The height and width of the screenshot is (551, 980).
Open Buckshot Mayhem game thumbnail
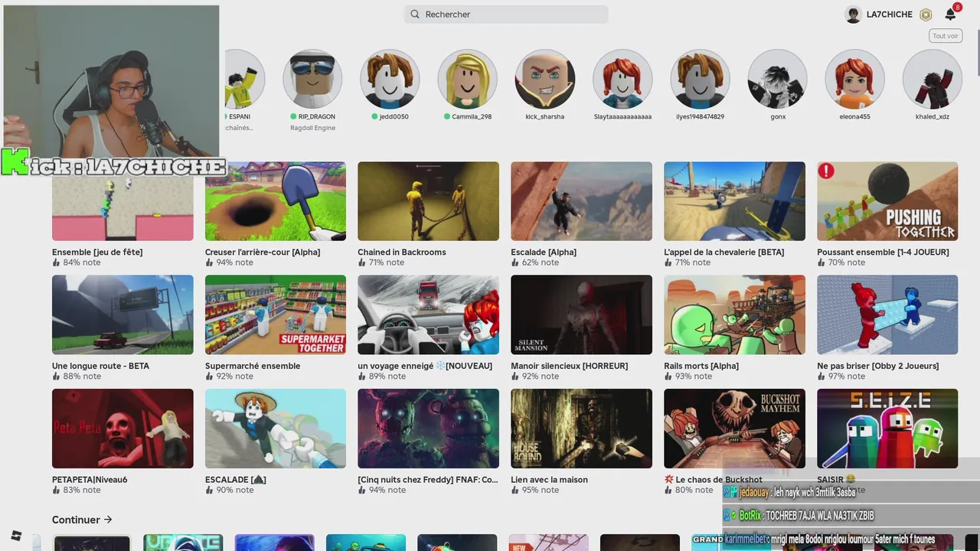pos(734,429)
